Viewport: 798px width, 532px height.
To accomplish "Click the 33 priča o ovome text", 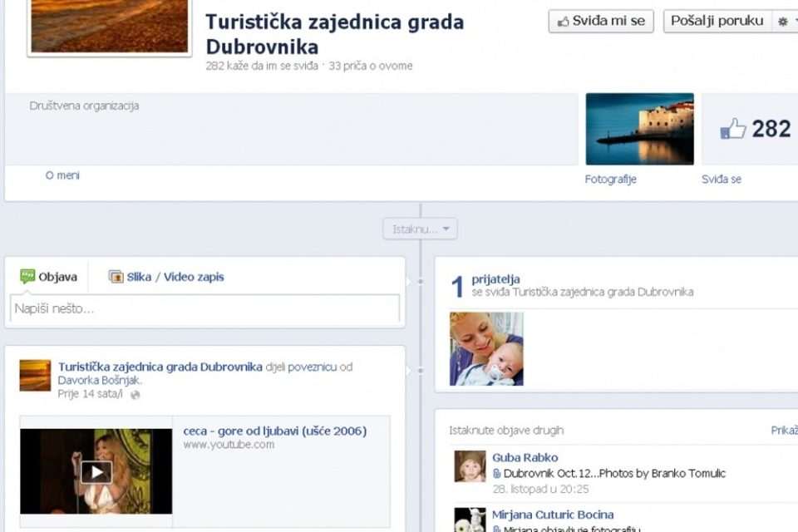I will (x=371, y=66).
